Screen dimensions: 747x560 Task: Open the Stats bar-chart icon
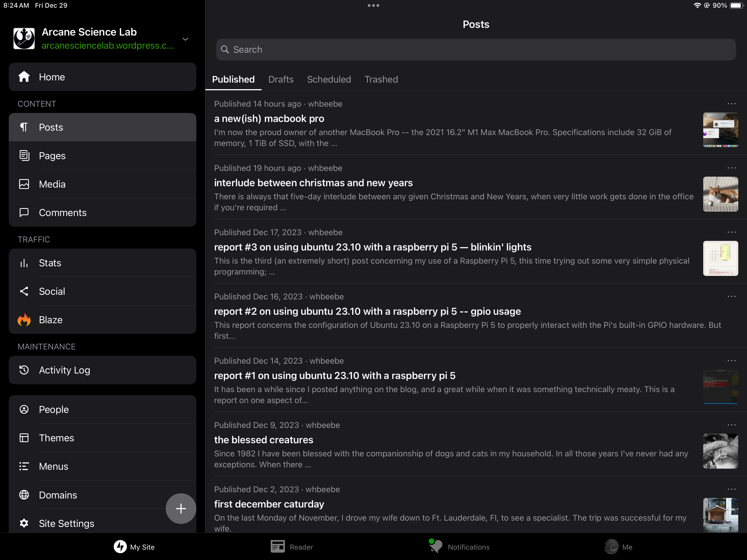tap(24, 263)
